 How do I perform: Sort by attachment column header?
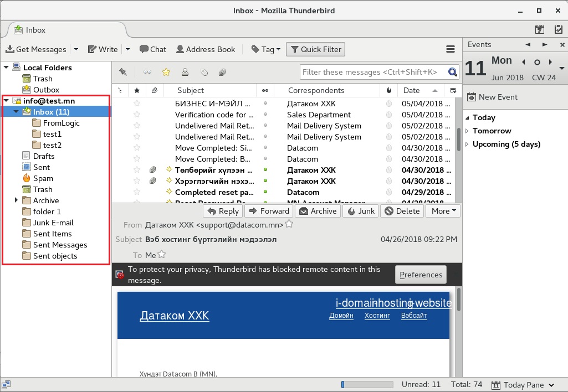(x=155, y=90)
